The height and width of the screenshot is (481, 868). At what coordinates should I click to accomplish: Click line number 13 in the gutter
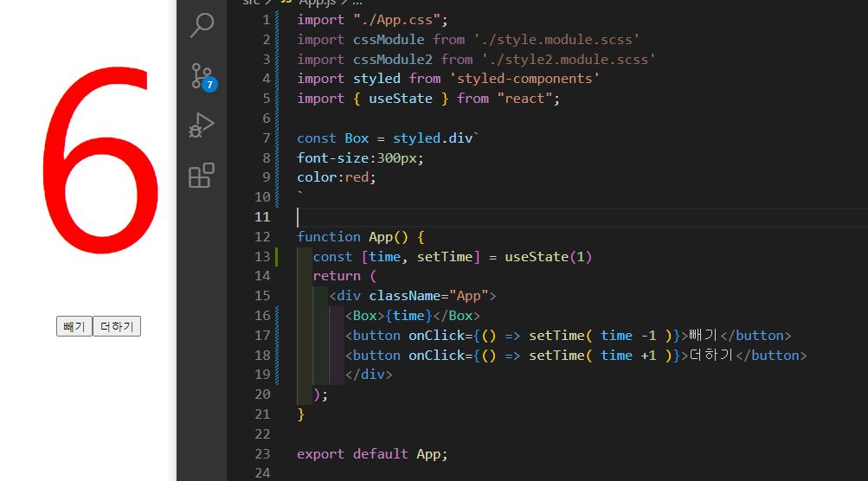(262, 257)
